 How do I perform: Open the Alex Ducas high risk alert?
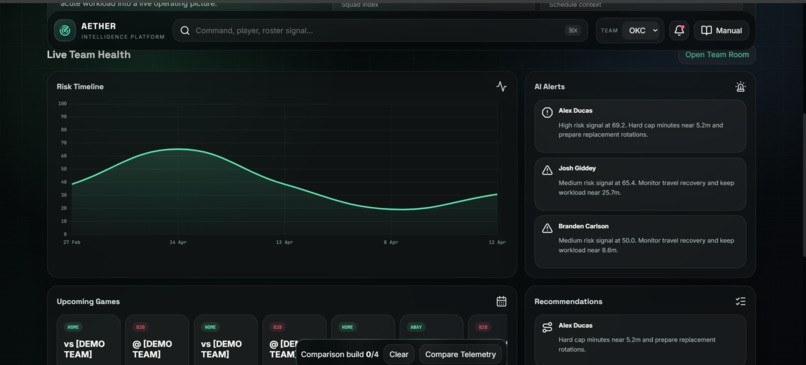[x=640, y=126]
